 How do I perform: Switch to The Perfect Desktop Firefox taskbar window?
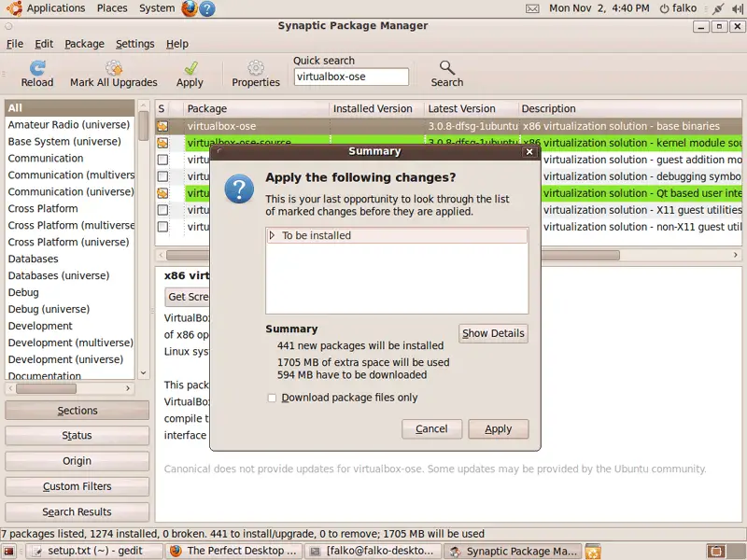point(234,551)
